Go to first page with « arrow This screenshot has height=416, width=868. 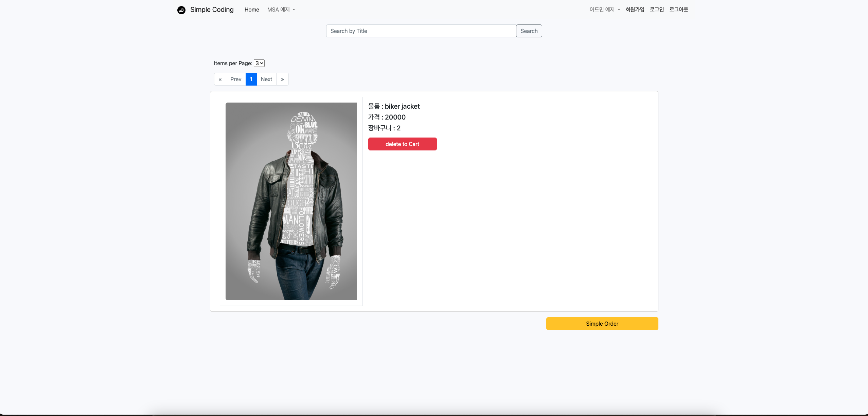(x=220, y=79)
